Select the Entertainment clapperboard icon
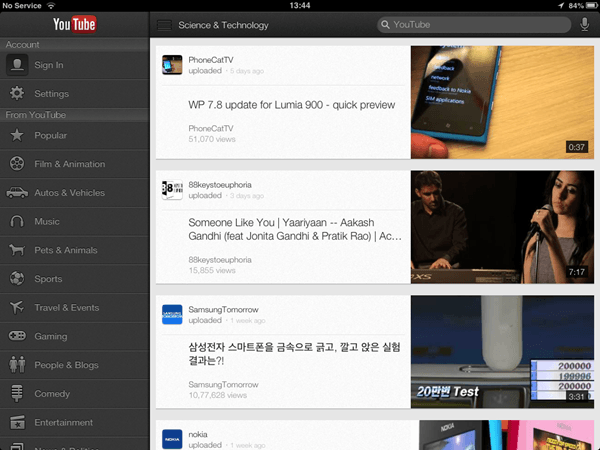 click(17, 422)
